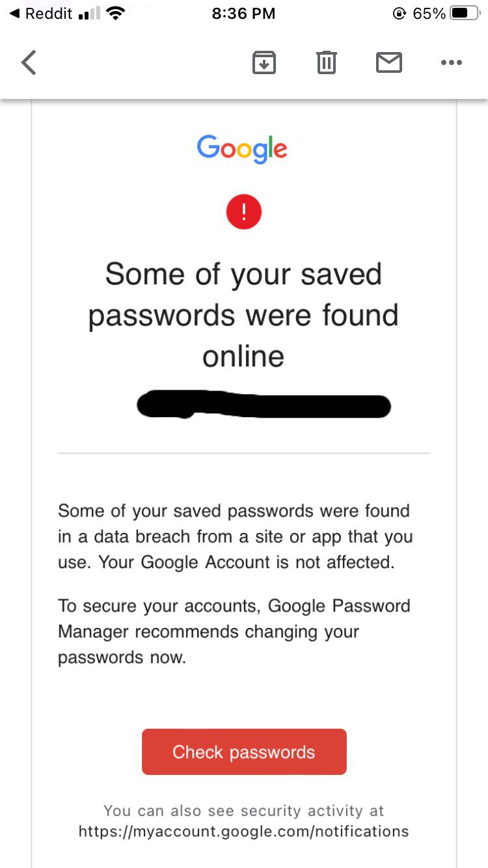Tap the data breach explanation paragraph

234,536
